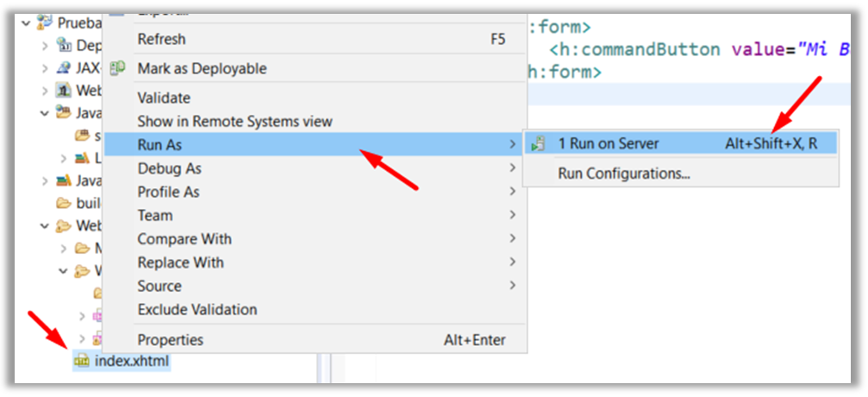Click the index.xhtml file icon
This screenshot has width=868, height=397.
click(x=82, y=361)
